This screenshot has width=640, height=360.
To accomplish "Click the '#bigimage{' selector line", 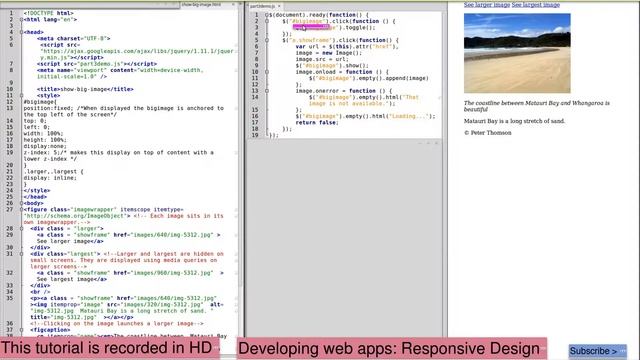I will 40,102.
